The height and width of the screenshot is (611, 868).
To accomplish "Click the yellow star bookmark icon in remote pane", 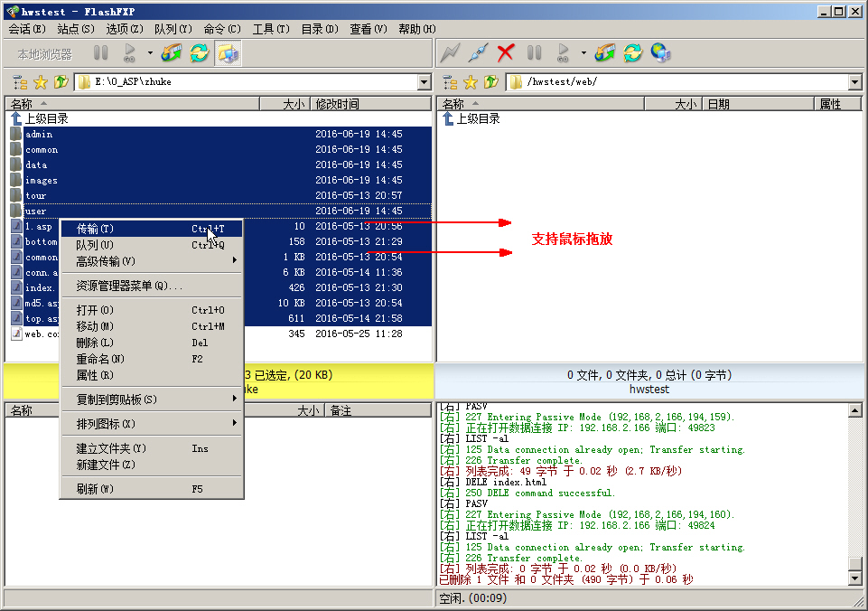I will (x=471, y=82).
